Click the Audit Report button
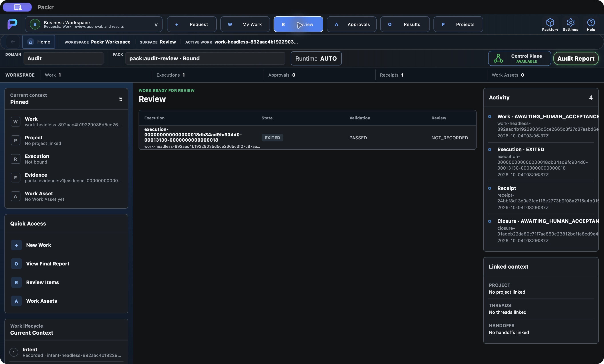Screen dimensions: 604x364 pos(576,58)
